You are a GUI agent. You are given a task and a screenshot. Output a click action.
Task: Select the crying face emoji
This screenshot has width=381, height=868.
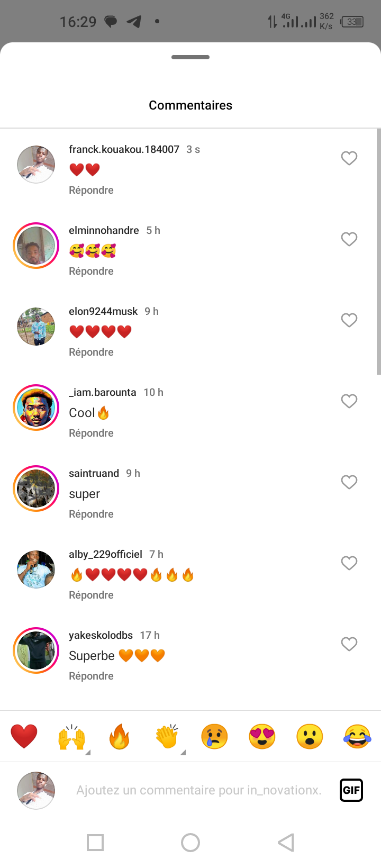[x=214, y=736]
